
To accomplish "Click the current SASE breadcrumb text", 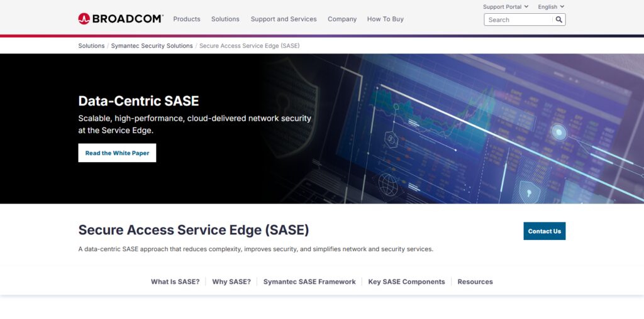I will pyautogui.click(x=249, y=45).
